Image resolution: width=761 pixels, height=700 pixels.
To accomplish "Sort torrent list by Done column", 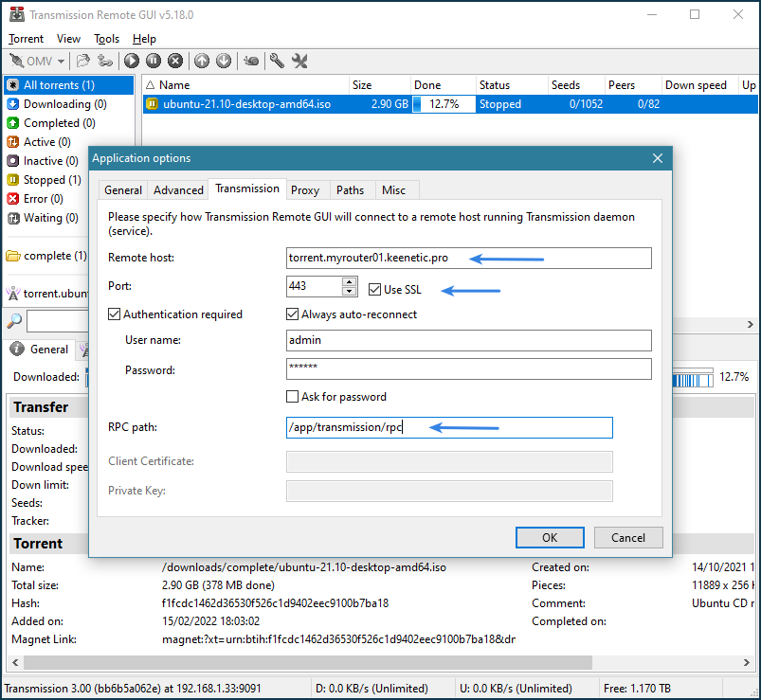I will [444, 85].
